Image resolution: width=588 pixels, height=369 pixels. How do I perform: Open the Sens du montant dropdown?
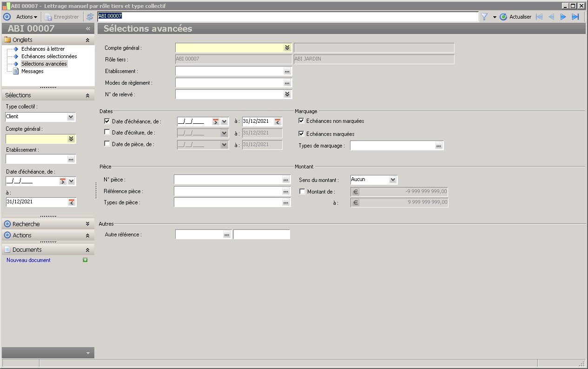[x=393, y=180]
